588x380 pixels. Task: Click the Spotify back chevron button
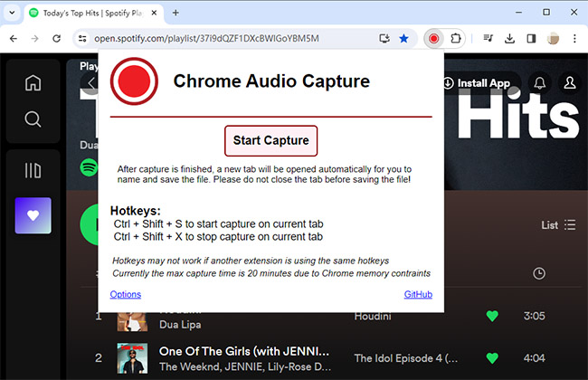click(90, 82)
